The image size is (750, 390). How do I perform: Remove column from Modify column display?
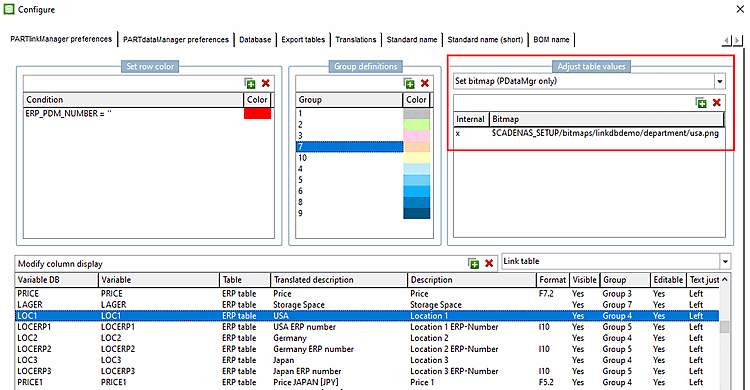click(489, 263)
